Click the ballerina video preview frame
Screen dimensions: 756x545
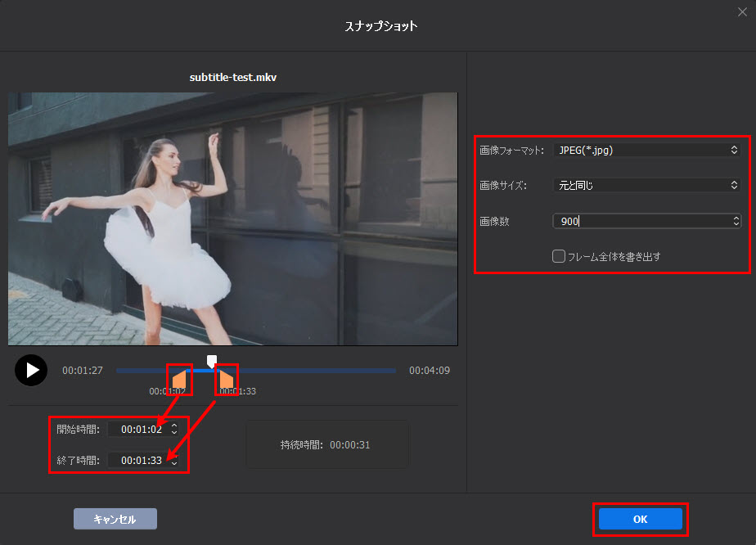tap(233, 219)
